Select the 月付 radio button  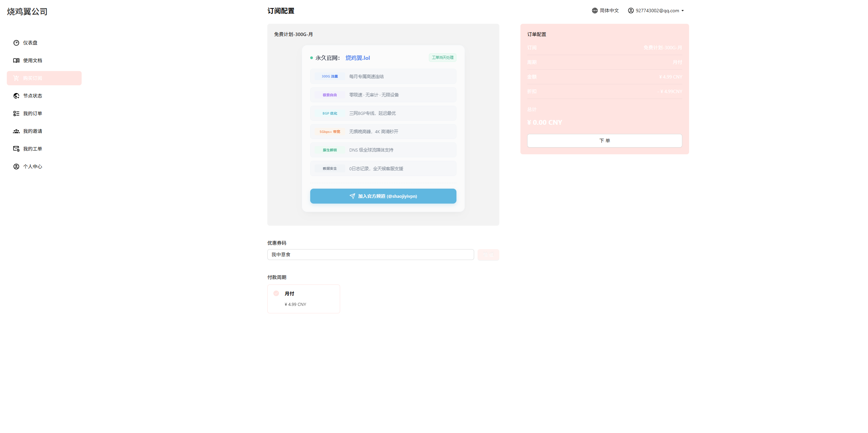pyautogui.click(x=276, y=293)
